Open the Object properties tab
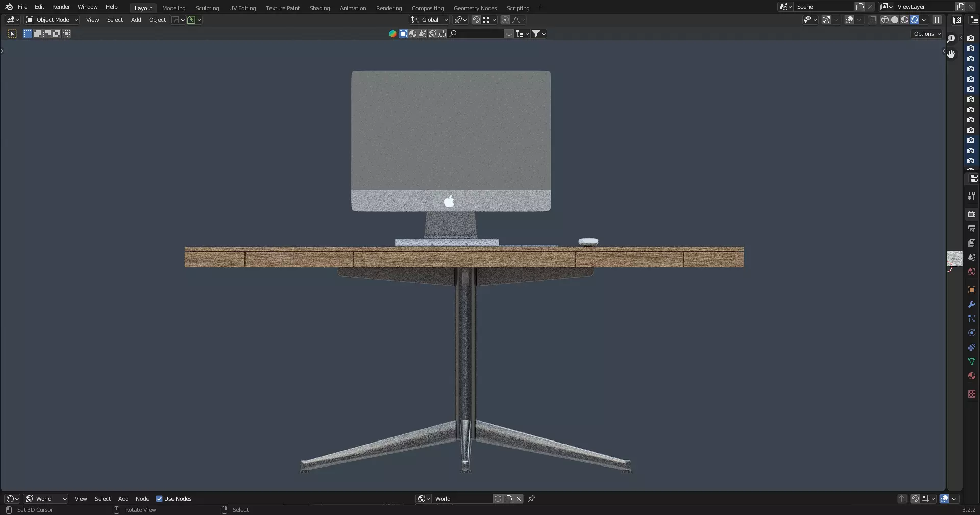Viewport: 980px width, 515px height. (x=972, y=290)
